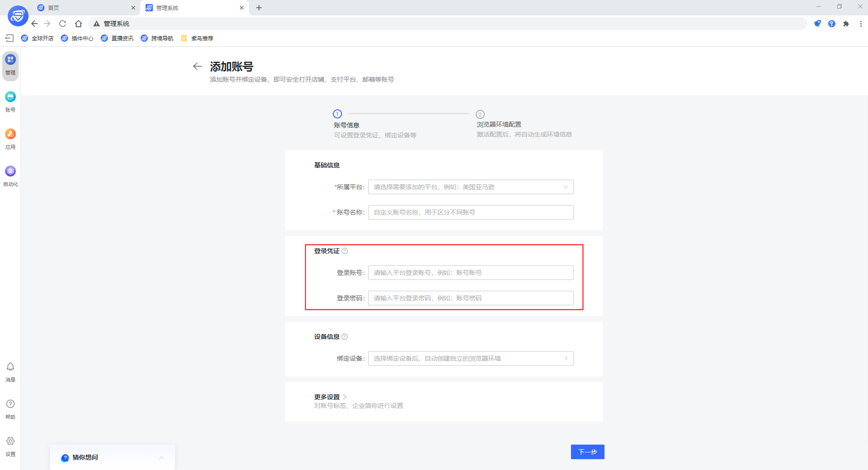This screenshot has width=868, height=470.
Task: Expand the 更多设置 section
Action: pyautogui.click(x=328, y=397)
